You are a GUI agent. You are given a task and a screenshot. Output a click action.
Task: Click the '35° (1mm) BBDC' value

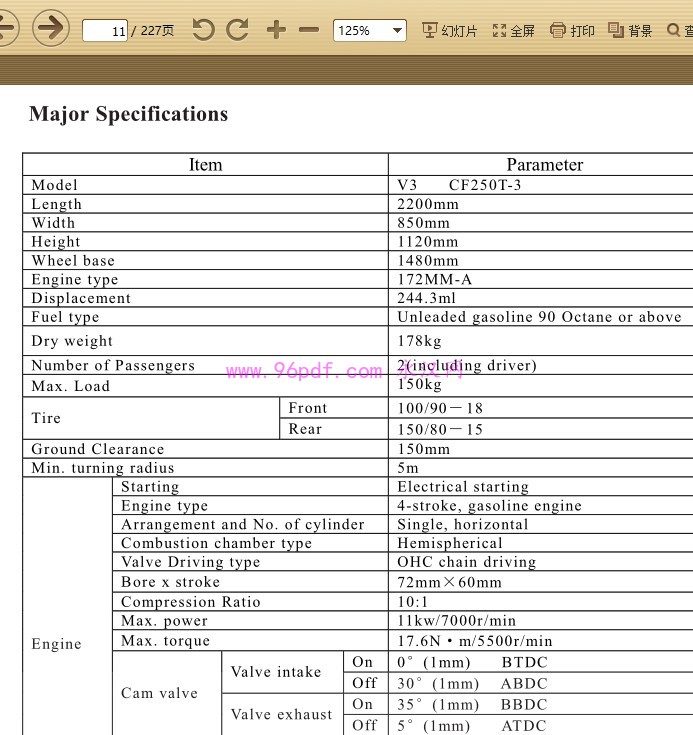[472, 705]
